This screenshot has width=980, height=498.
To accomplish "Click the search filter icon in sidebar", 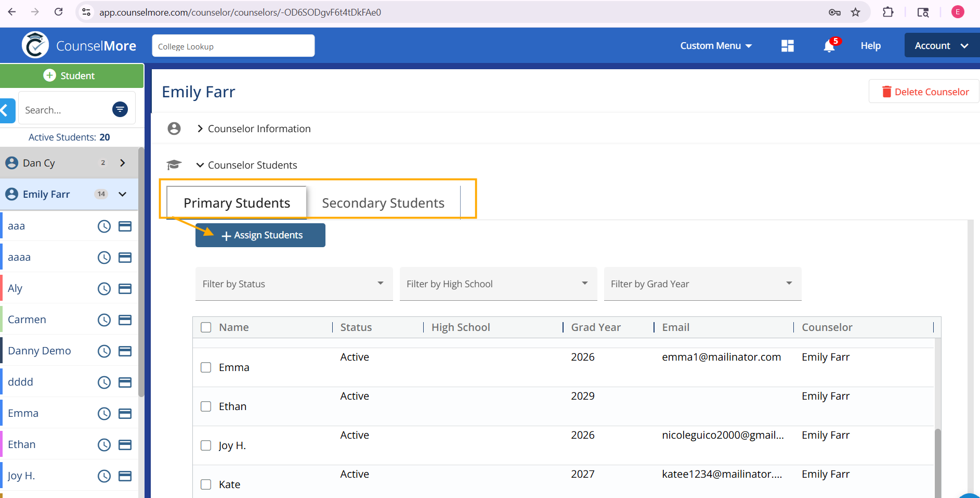I will tap(120, 109).
